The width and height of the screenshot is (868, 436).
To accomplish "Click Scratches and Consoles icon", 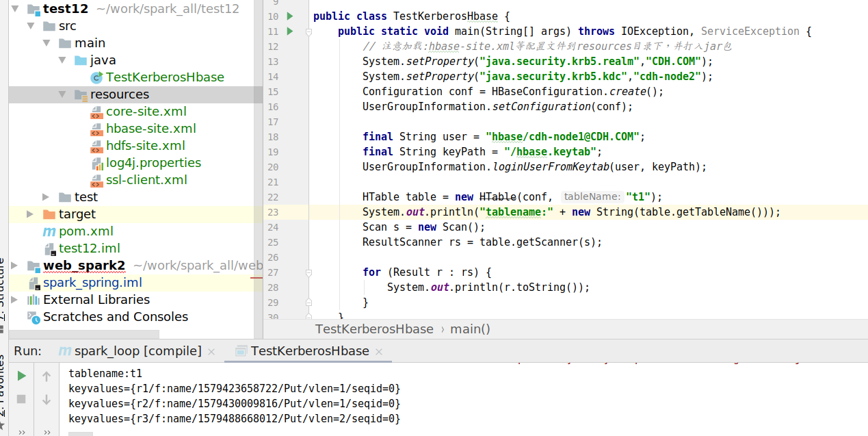I will point(34,317).
